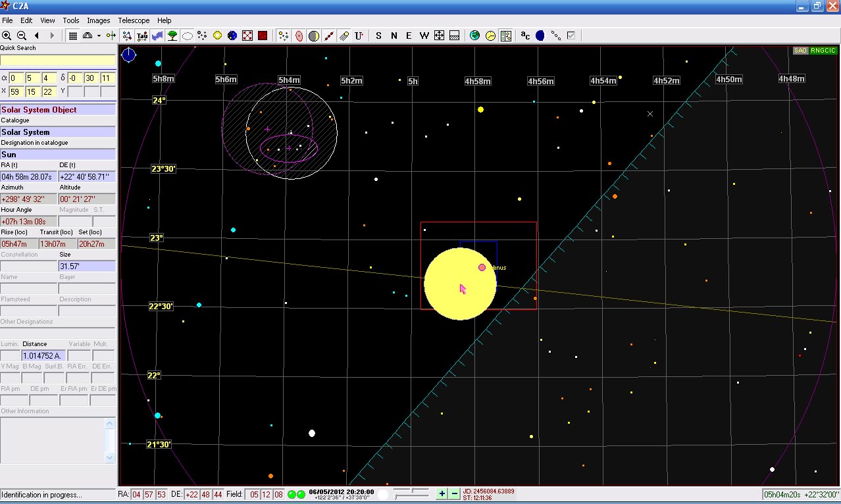
Task: Open the Telescope menu
Action: click(134, 20)
